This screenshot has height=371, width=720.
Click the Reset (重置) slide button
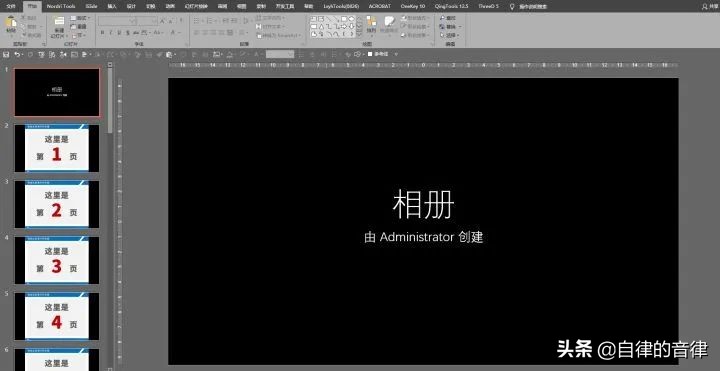pos(79,27)
